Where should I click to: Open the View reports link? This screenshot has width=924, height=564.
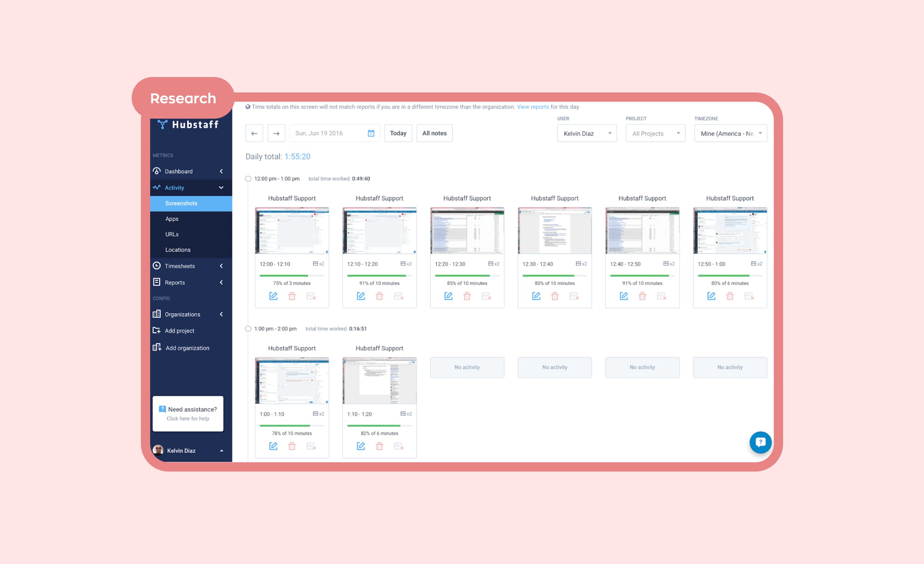(532, 107)
